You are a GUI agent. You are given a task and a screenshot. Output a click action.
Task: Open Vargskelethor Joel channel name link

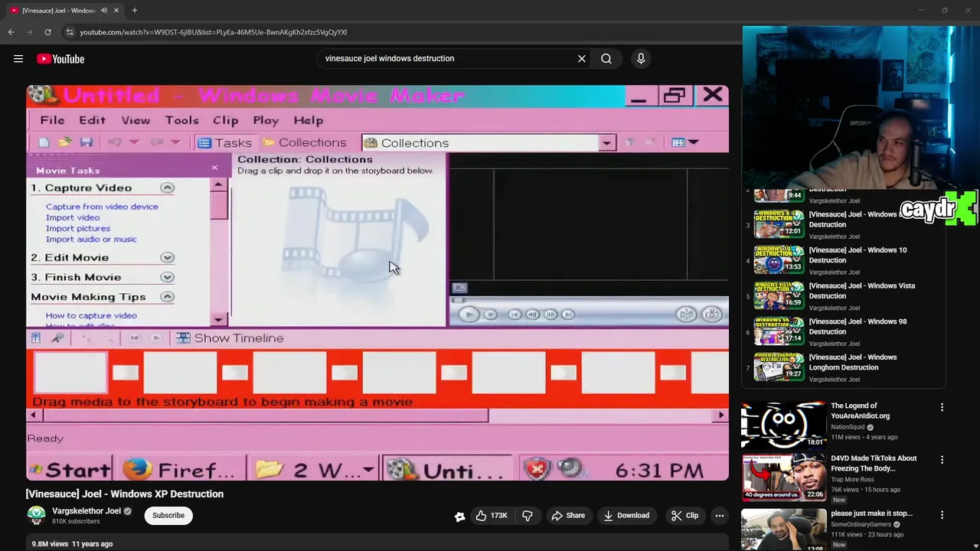pos(87,510)
